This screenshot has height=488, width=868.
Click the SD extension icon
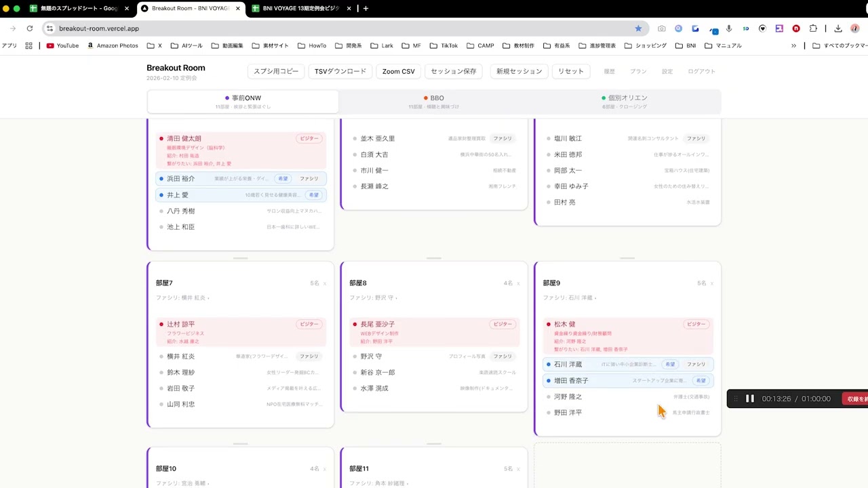coord(746,28)
